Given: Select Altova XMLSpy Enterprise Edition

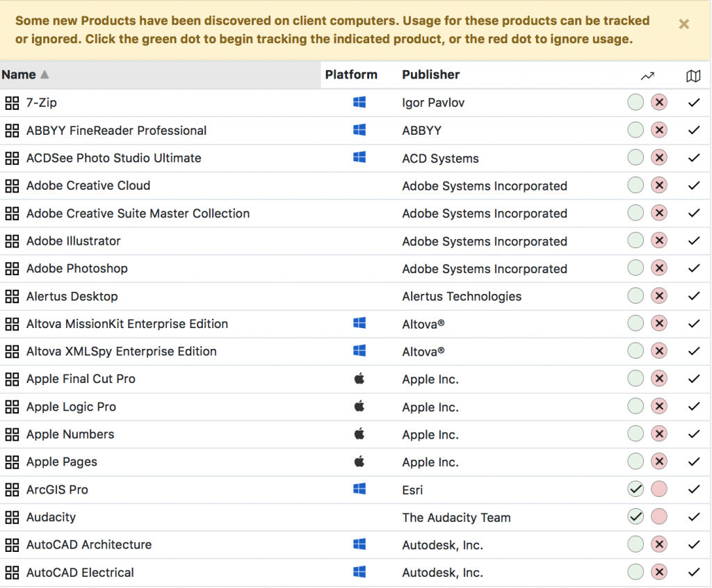Looking at the screenshot, I should (121, 352).
